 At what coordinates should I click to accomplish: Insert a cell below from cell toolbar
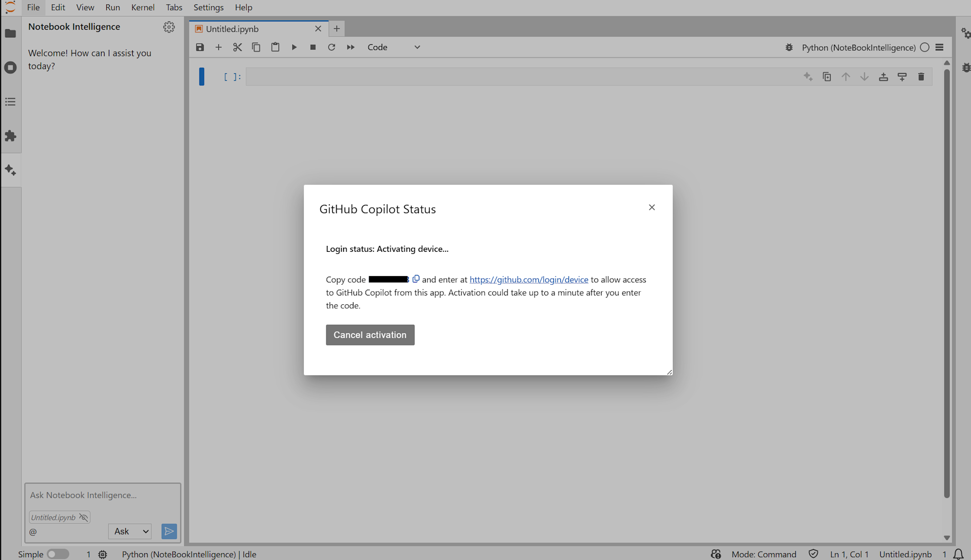tap(902, 77)
